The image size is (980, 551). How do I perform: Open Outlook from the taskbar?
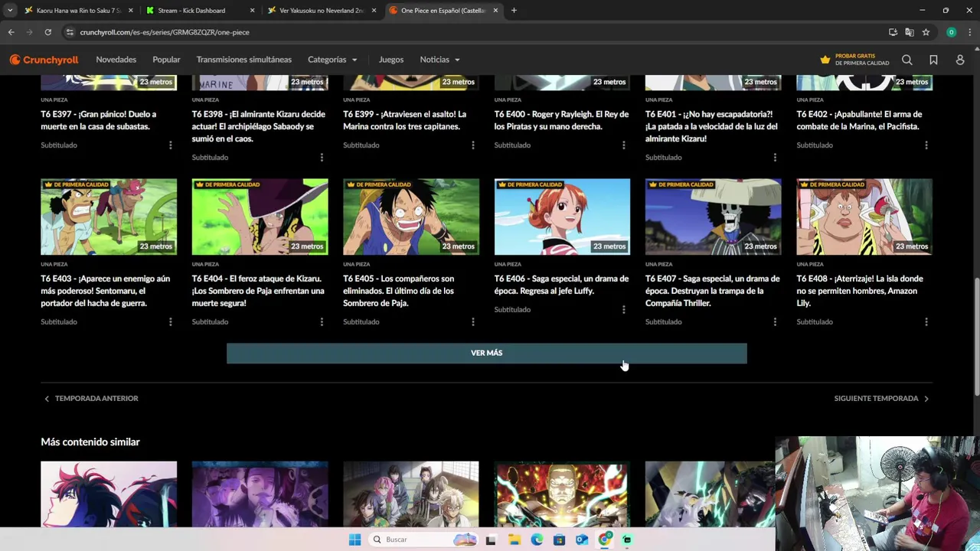pos(582,540)
